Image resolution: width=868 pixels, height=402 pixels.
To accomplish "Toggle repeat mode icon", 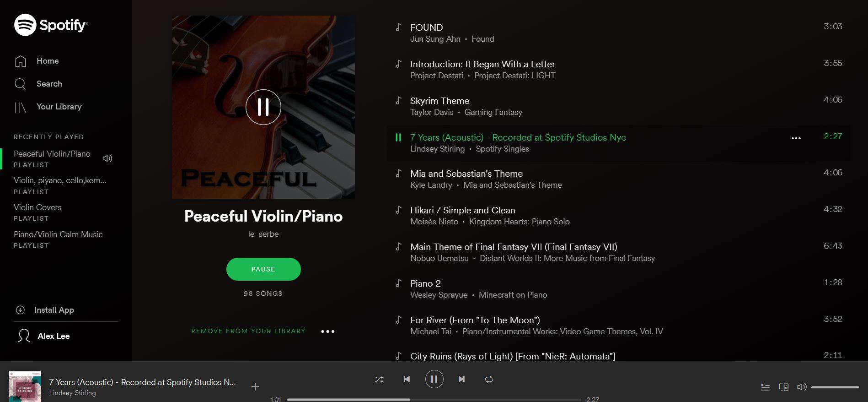I will (489, 379).
